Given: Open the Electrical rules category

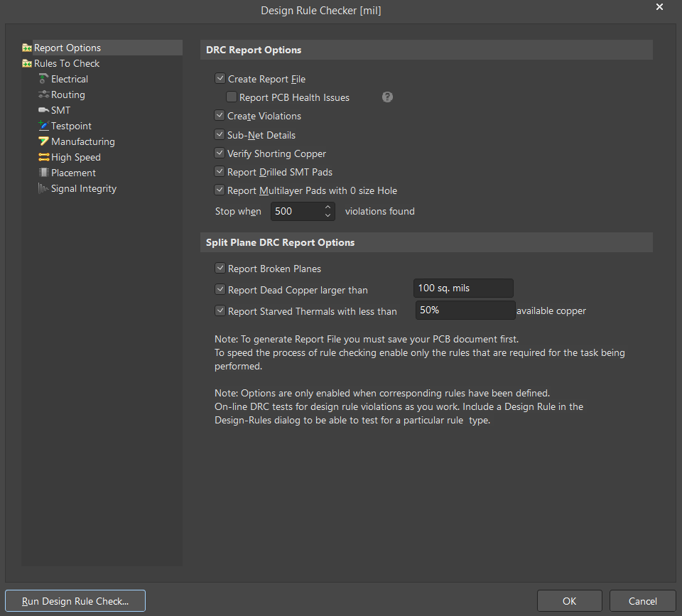Looking at the screenshot, I should point(70,79).
